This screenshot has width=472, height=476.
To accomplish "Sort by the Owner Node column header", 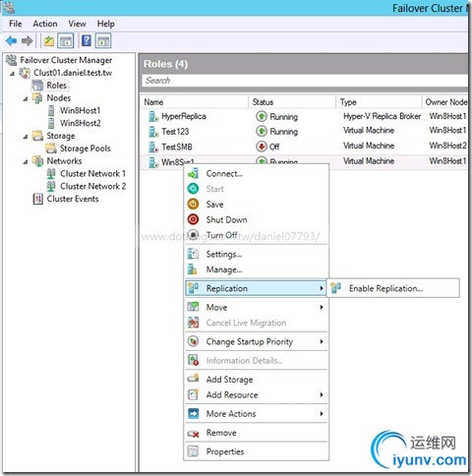I will [445, 102].
